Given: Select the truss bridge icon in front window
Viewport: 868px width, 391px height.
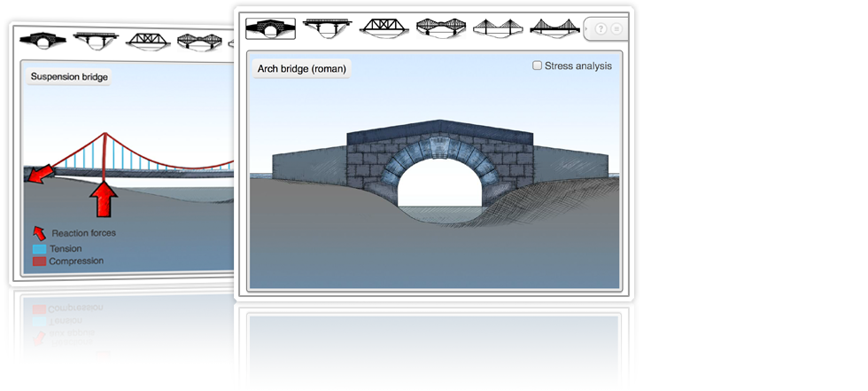Looking at the screenshot, I should pyautogui.click(x=384, y=27).
